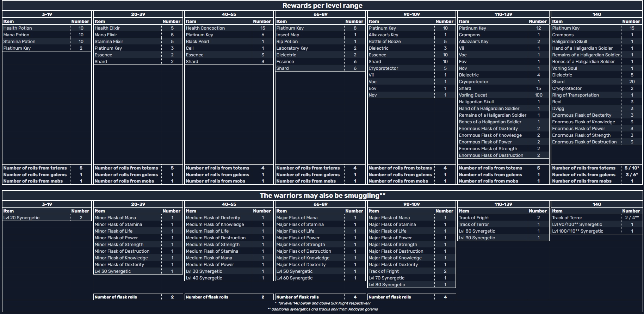Click the 'Mana Elixir' item cell
This screenshot has width=644, height=314.
(x=128, y=35)
